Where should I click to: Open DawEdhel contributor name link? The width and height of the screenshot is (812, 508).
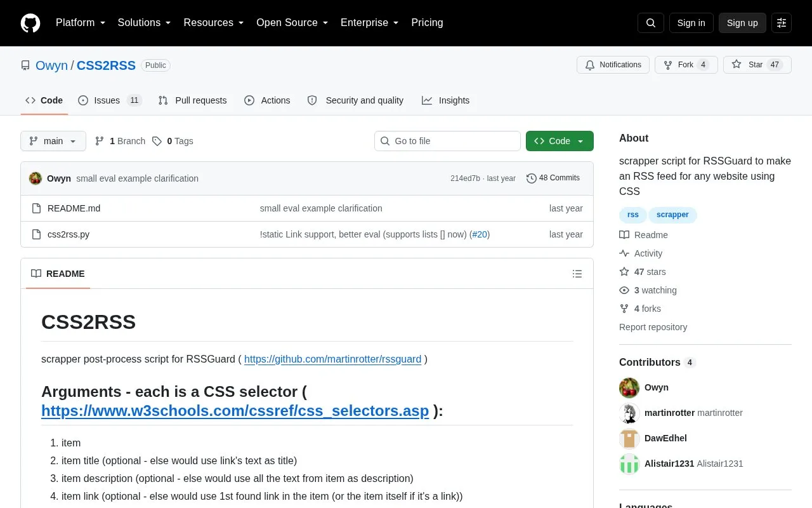tap(665, 438)
